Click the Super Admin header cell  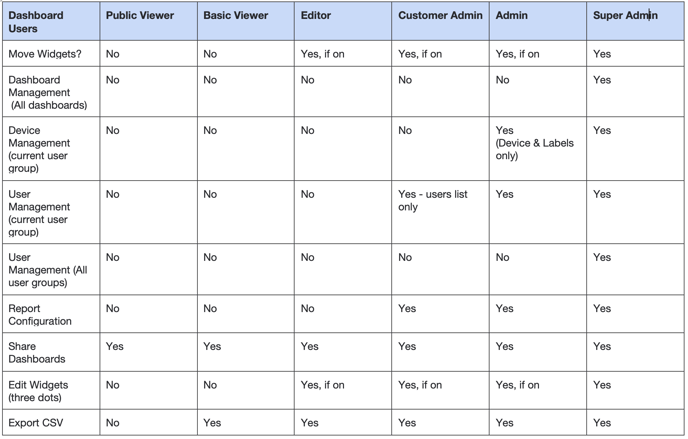point(635,21)
